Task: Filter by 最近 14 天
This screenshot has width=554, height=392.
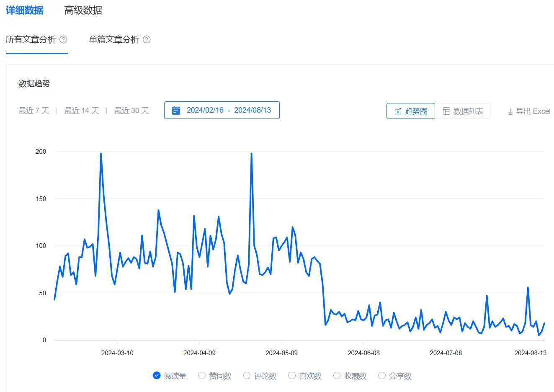Action: pos(82,111)
